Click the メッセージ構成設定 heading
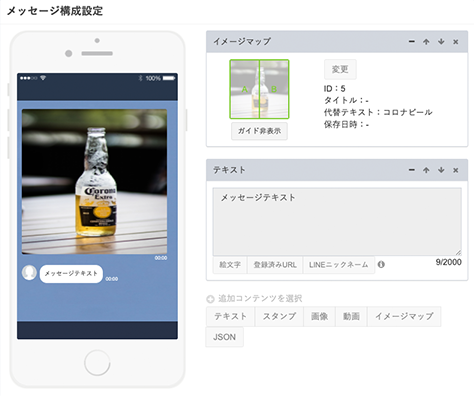This screenshot has height=396, width=474. (55, 11)
